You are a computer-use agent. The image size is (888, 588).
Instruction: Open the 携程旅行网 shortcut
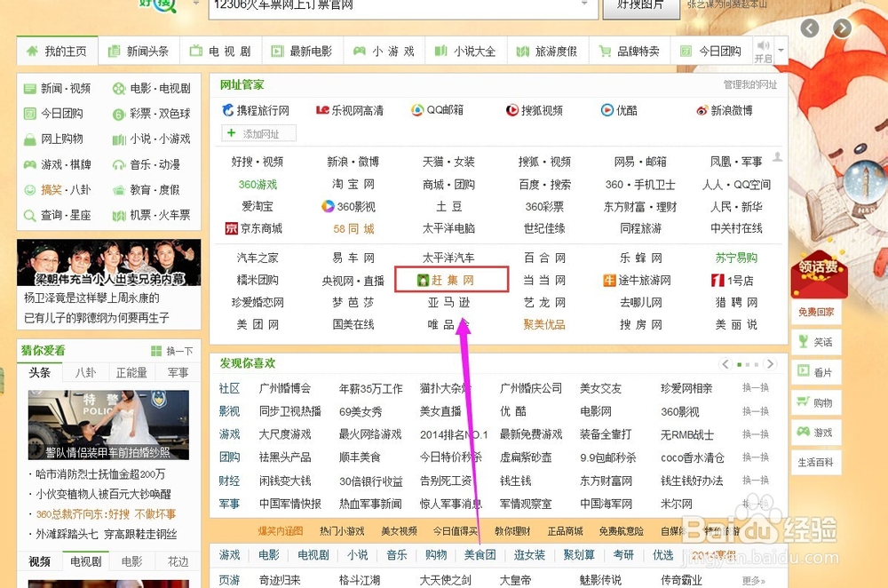256,110
